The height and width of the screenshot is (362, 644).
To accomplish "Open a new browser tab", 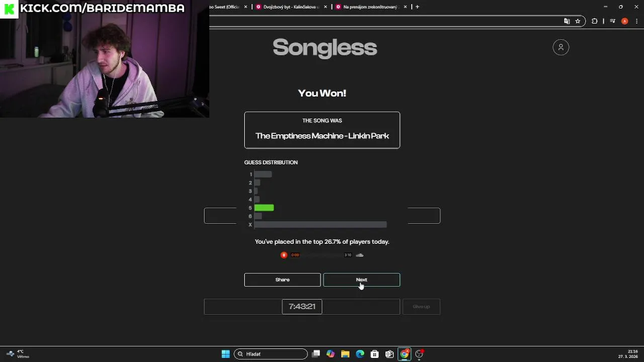I will [x=417, y=7].
